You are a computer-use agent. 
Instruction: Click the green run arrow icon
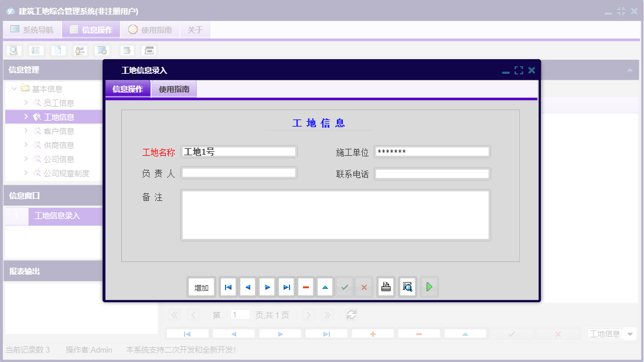point(429,286)
